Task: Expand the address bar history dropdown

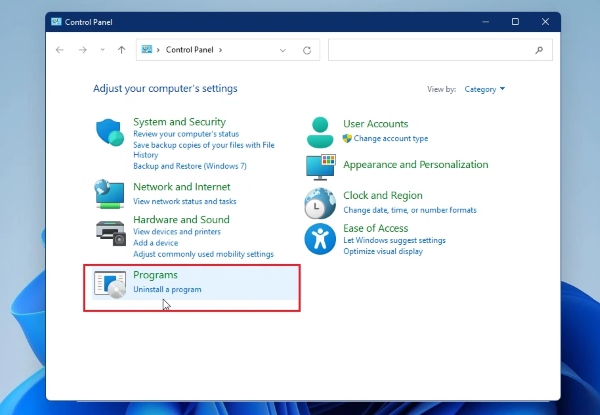Action: (284, 49)
